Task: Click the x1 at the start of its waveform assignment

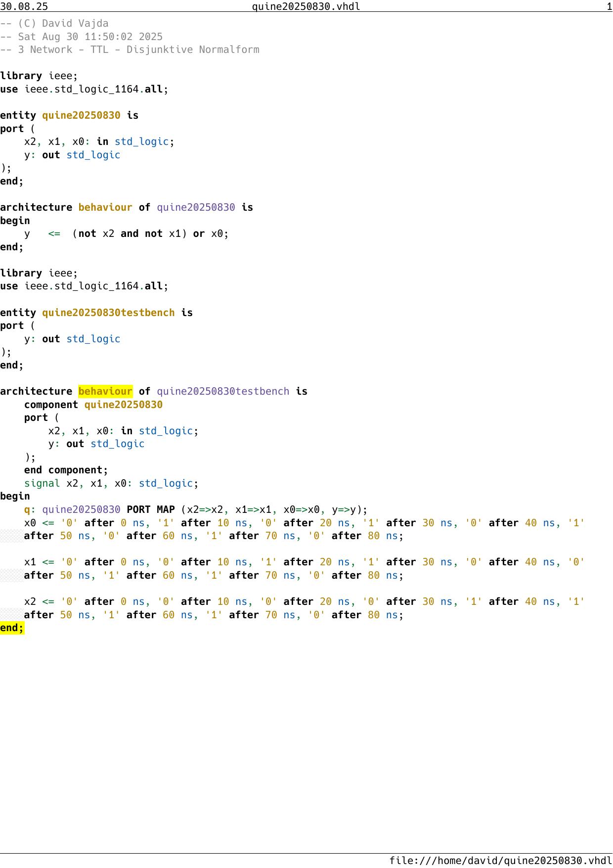Action: click(30, 562)
